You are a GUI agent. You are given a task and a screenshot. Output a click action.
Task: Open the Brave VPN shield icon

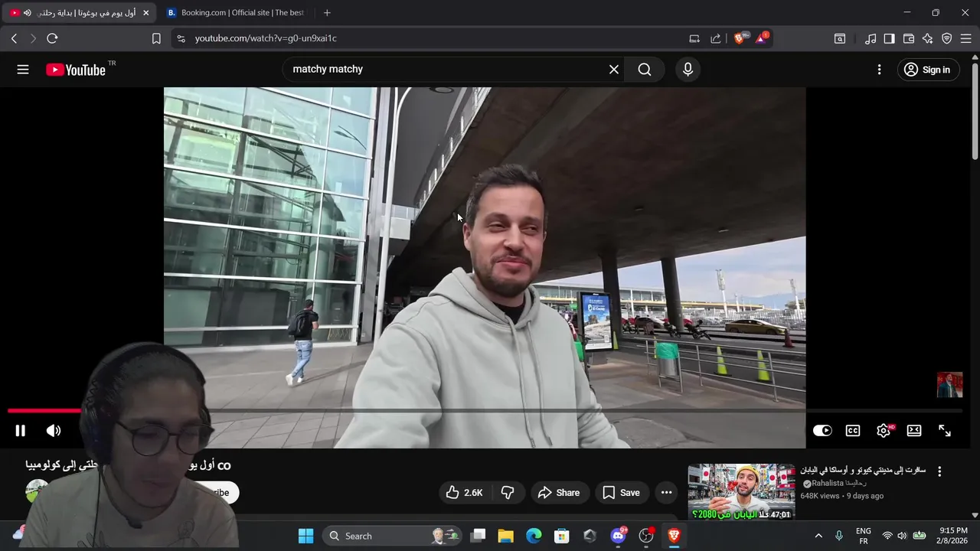[946, 38]
